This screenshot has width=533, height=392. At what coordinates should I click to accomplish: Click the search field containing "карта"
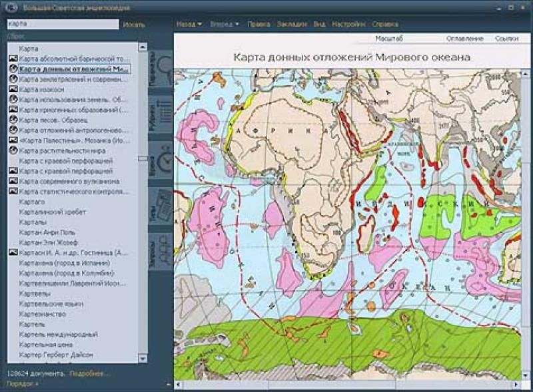tap(62, 24)
